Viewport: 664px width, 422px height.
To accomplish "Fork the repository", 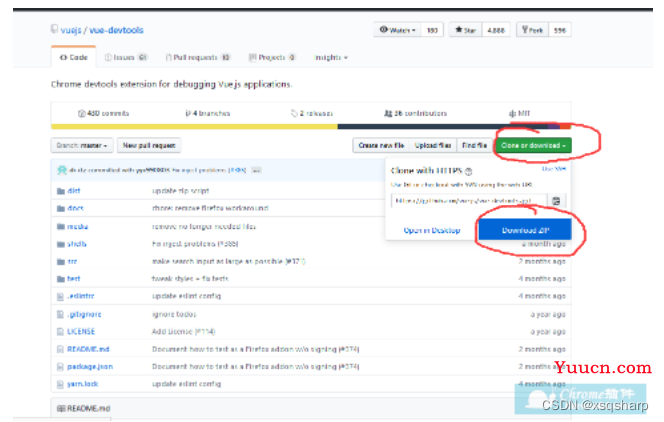I will coord(532,30).
